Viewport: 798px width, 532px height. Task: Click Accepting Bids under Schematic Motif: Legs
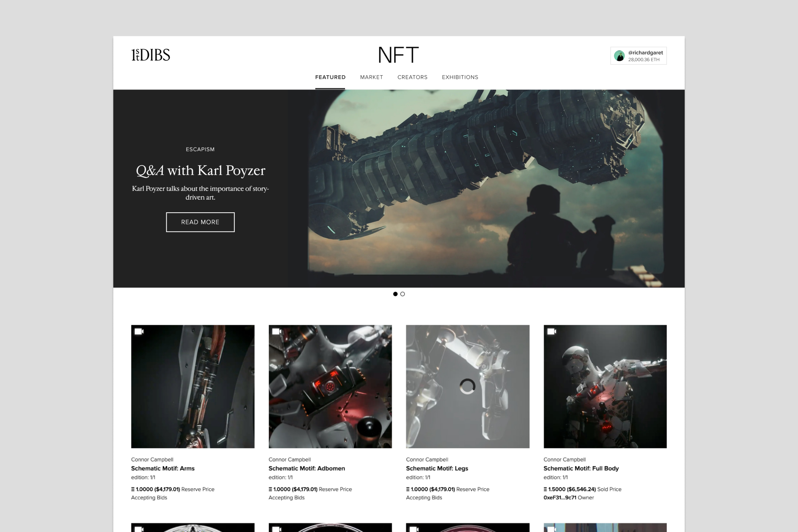point(424,498)
